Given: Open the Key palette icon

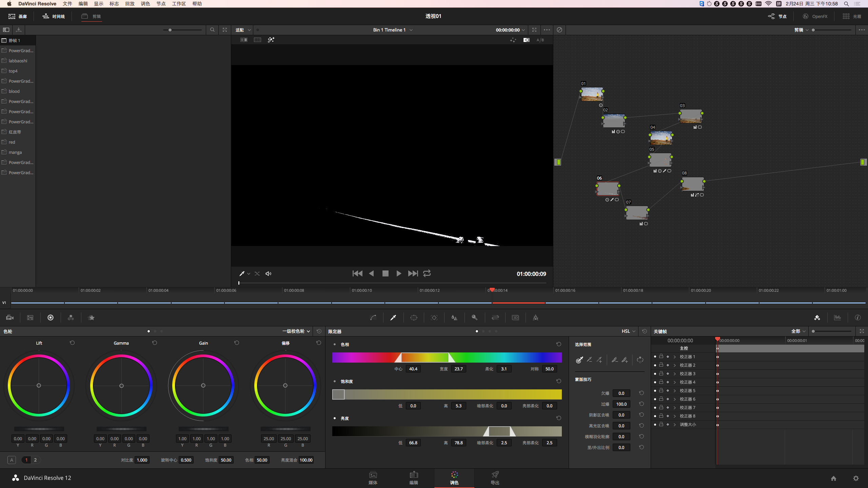Looking at the screenshot, I should click(475, 318).
